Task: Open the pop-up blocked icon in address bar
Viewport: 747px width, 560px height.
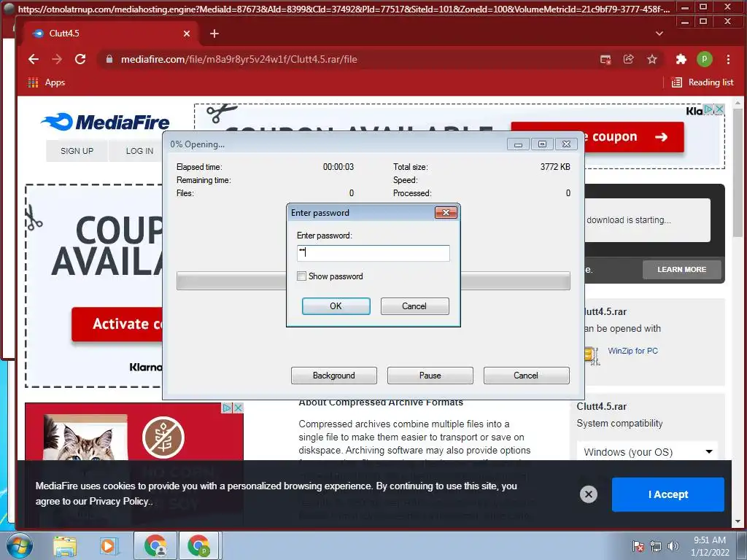Action: coord(605,60)
